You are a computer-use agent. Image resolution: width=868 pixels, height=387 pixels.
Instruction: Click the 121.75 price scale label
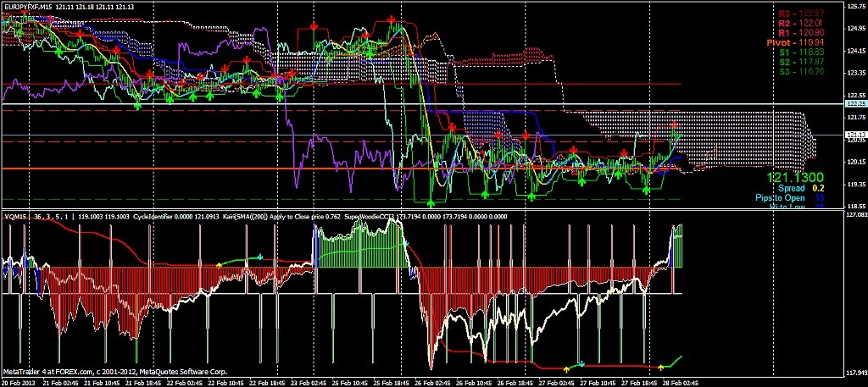[x=856, y=117]
